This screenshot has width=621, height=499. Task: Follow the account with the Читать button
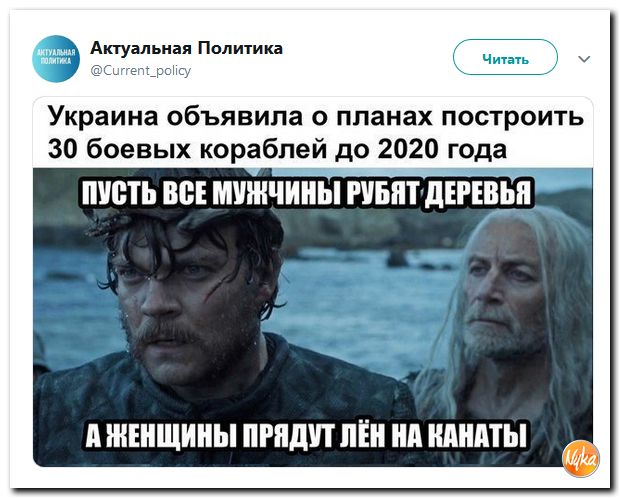click(x=505, y=57)
